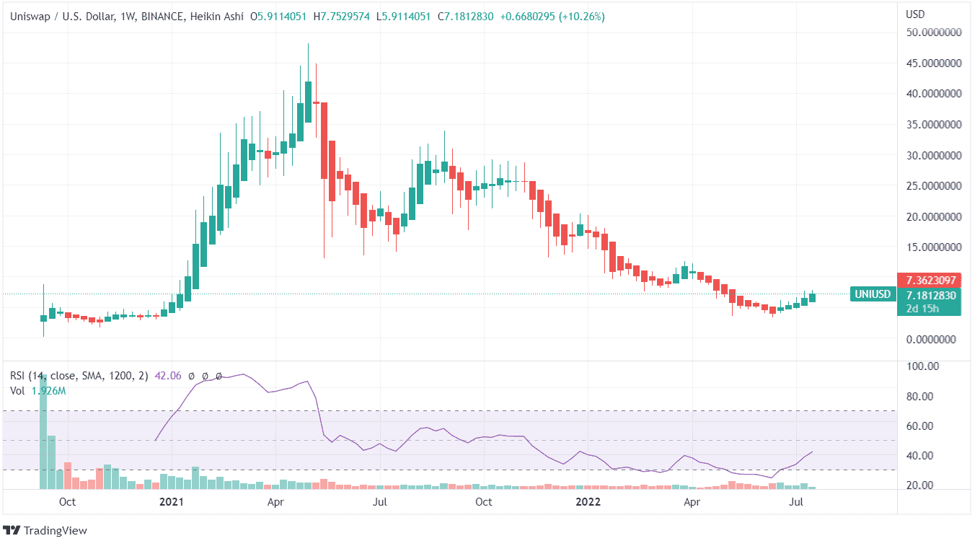The height and width of the screenshot is (546, 980).
Task: Click the Vol 1.926M legend
Action: 38,391
